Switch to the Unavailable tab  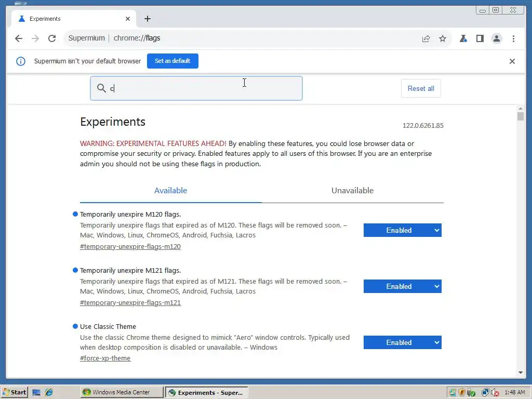352,191
